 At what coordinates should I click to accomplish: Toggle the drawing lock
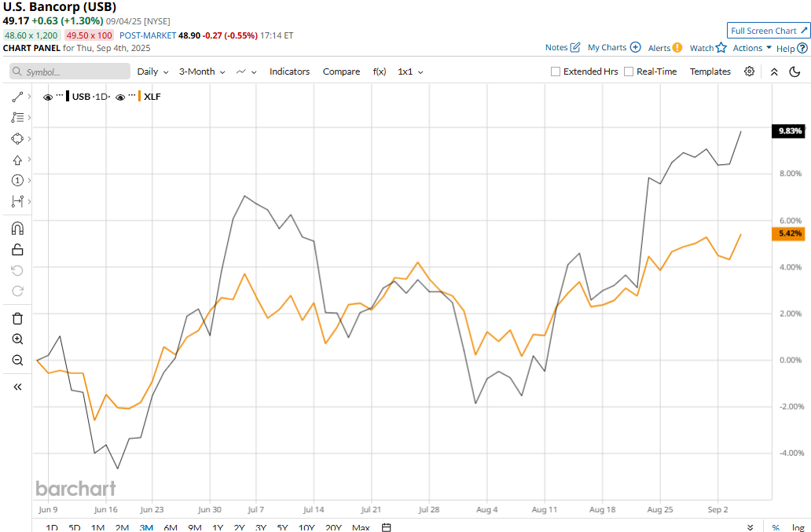click(x=17, y=250)
